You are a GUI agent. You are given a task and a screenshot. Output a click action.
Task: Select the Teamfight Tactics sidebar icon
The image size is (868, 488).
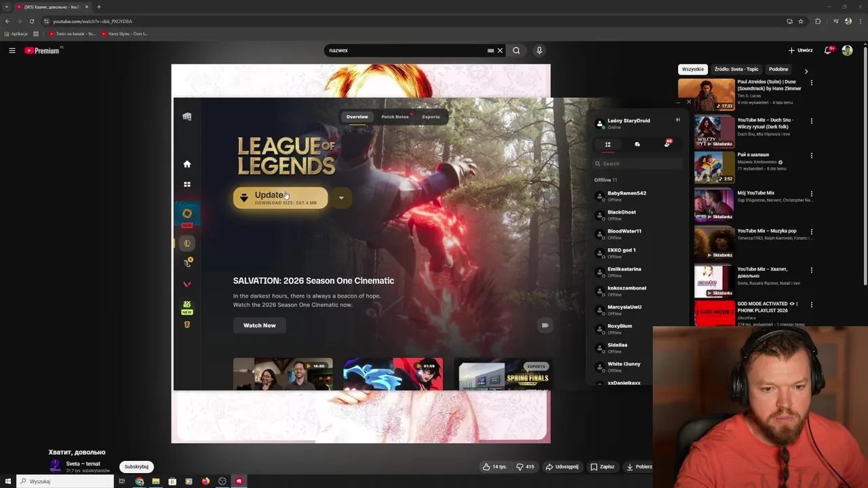coord(187,263)
